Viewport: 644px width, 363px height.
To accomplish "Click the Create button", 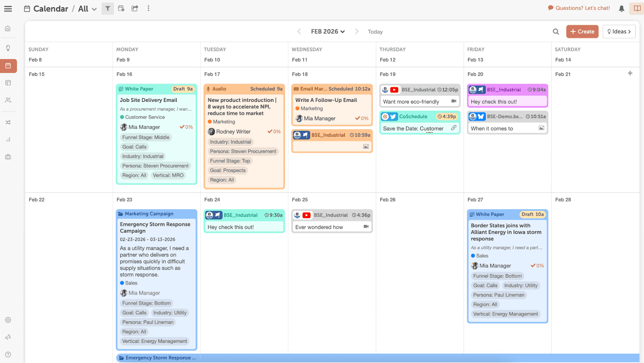I will click(x=582, y=31).
